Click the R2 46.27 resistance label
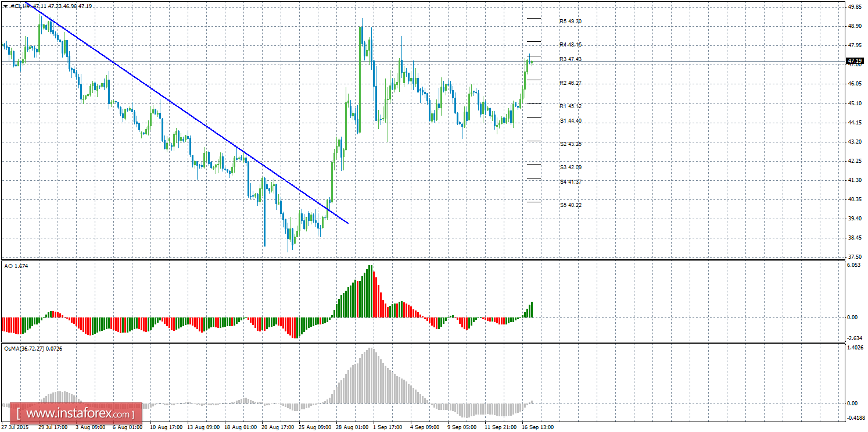Viewport: 868px width, 432px height. click(x=570, y=83)
